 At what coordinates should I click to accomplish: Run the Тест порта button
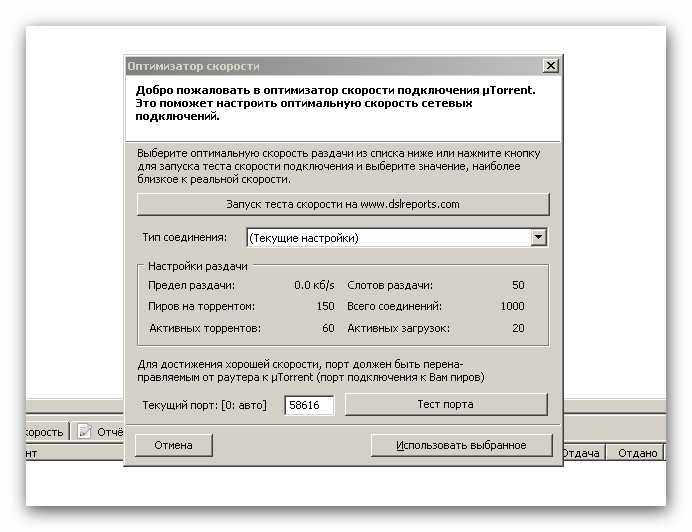point(446,404)
